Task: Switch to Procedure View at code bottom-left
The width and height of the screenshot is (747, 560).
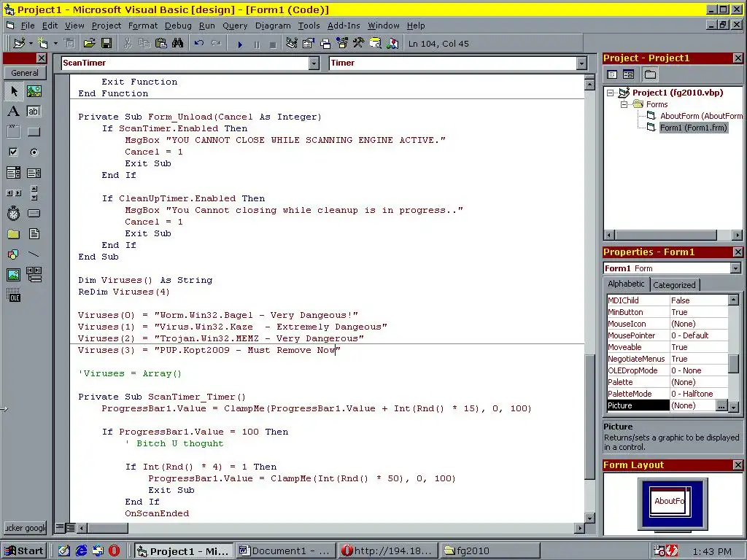Action: point(60,528)
